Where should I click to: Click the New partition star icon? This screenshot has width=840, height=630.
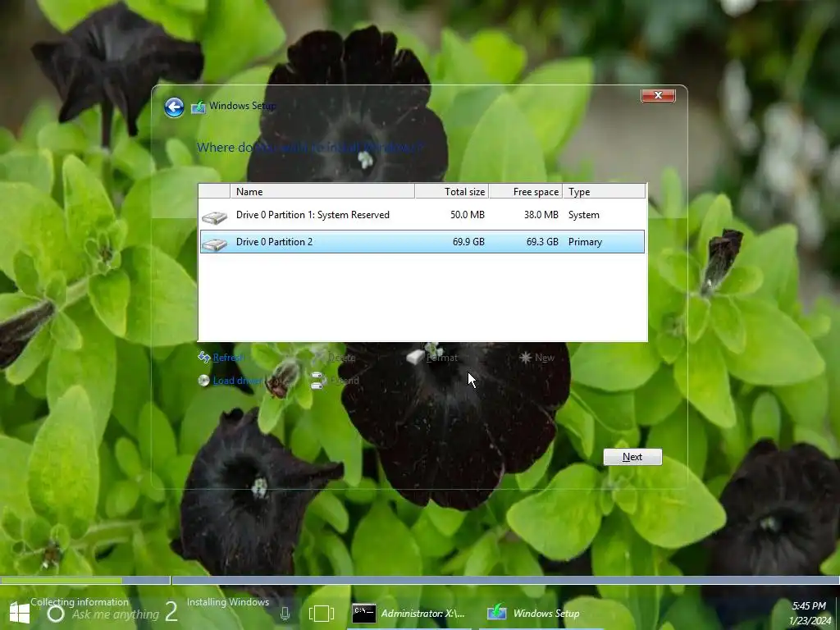[x=526, y=357]
